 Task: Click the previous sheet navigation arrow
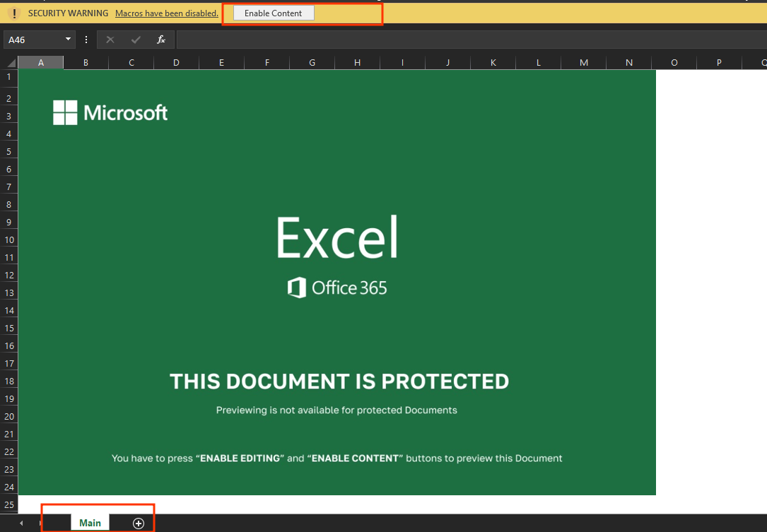pos(21,524)
